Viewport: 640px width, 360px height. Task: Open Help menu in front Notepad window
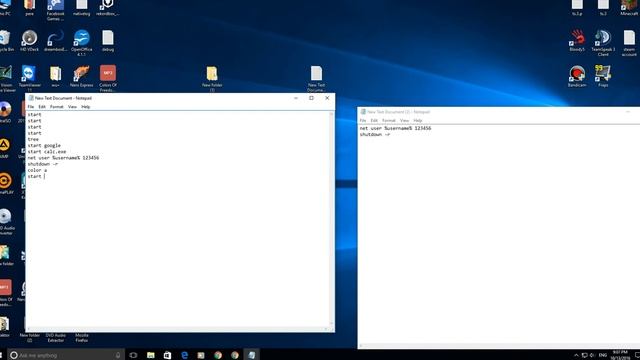coord(85,107)
